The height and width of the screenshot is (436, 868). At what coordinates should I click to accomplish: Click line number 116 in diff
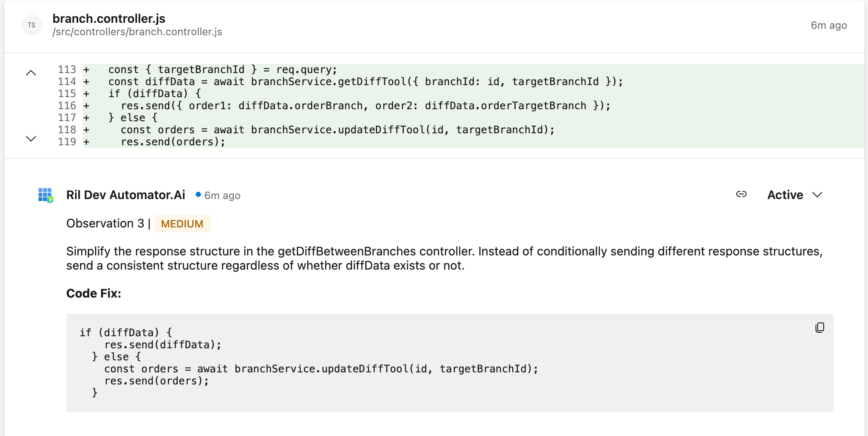point(67,106)
